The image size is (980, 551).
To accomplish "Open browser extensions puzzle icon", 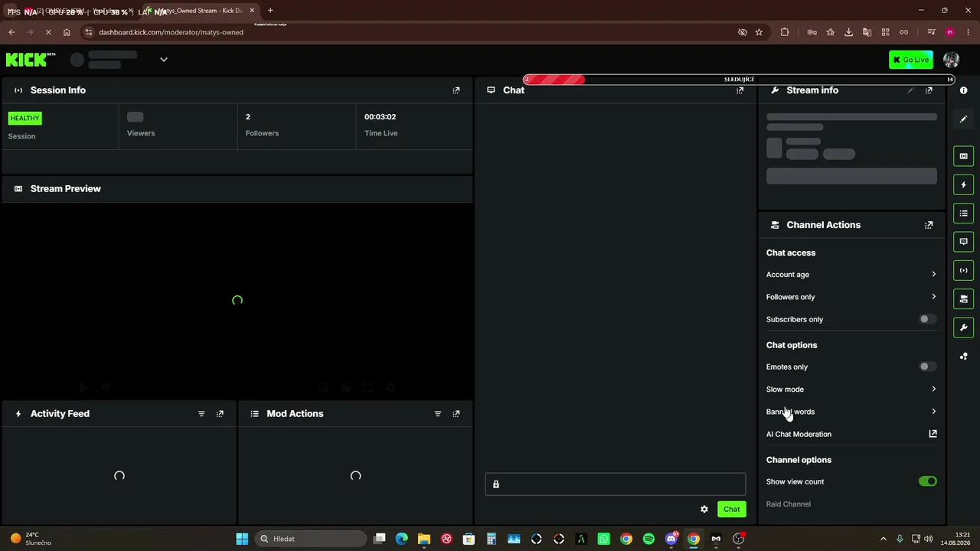I will pyautogui.click(x=785, y=32).
